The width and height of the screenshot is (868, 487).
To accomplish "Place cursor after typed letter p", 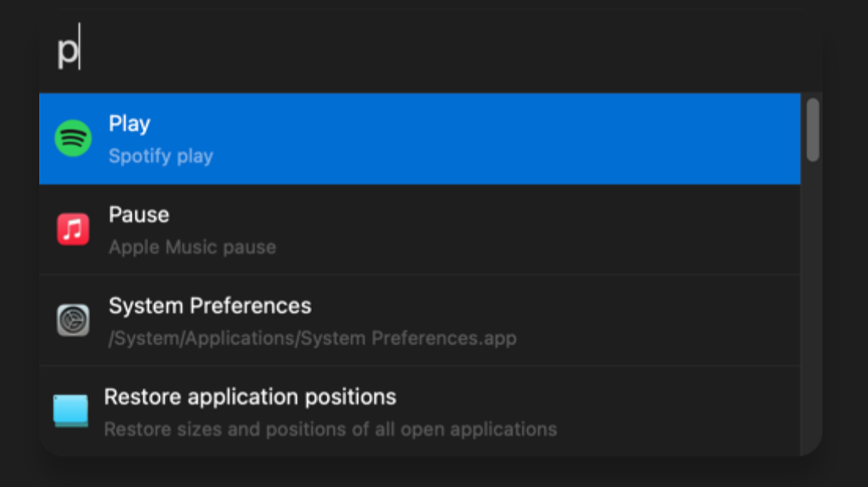I will click(x=80, y=47).
